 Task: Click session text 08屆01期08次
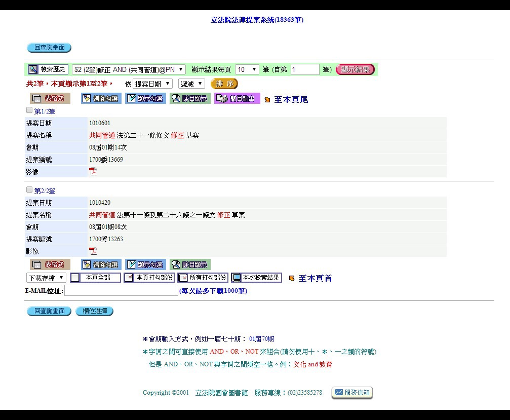click(108, 227)
